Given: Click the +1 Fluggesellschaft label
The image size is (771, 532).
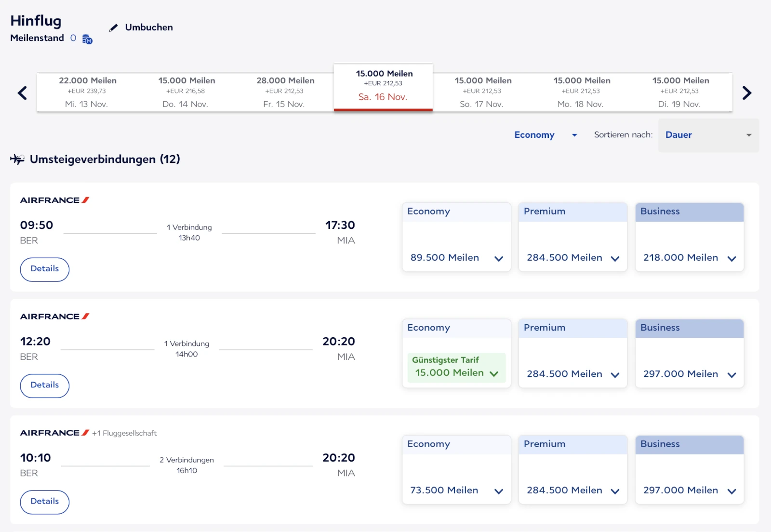Looking at the screenshot, I should tap(124, 433).
